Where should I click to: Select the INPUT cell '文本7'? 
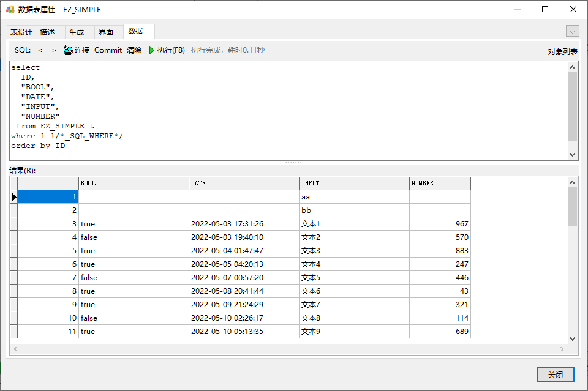click(x=354, y=305)
